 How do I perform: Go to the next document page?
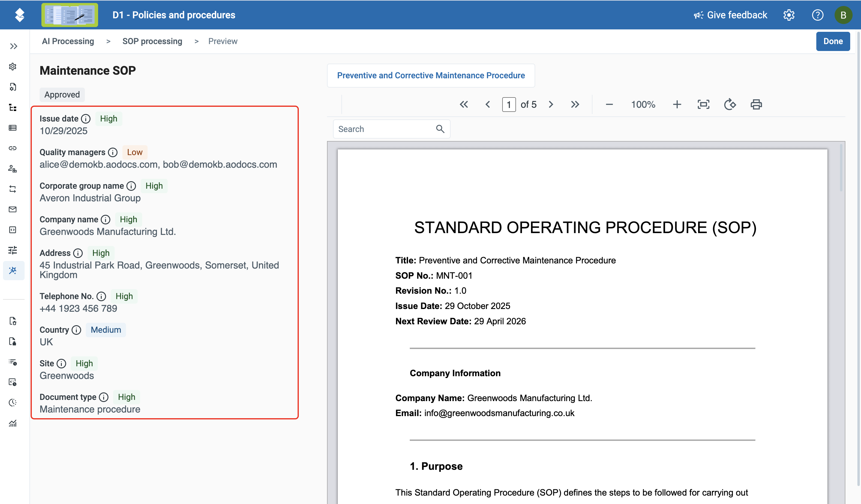tap(551, 104)
